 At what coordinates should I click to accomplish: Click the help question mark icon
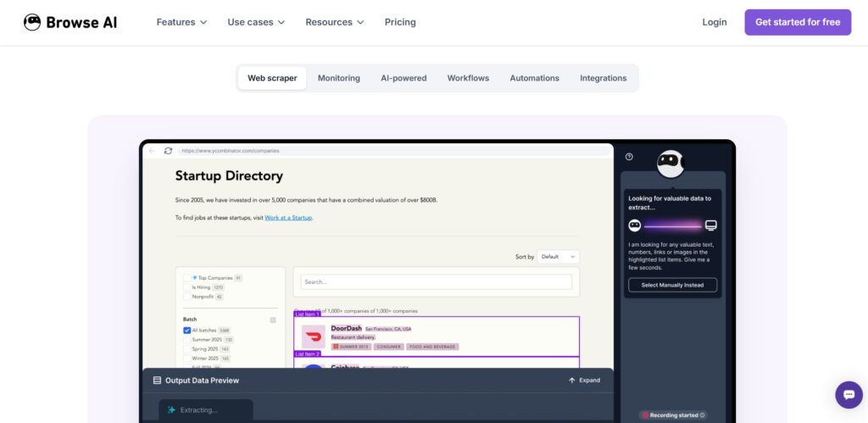629,157
